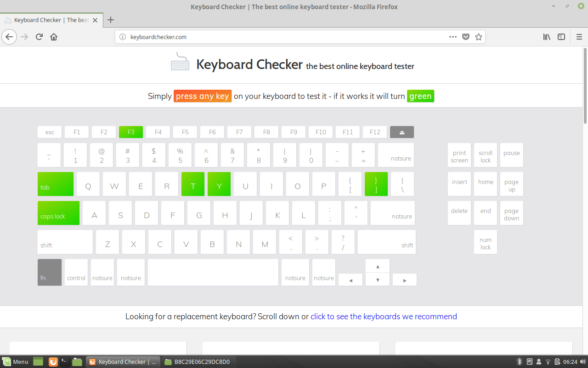Click the esc key

point(50,132)
